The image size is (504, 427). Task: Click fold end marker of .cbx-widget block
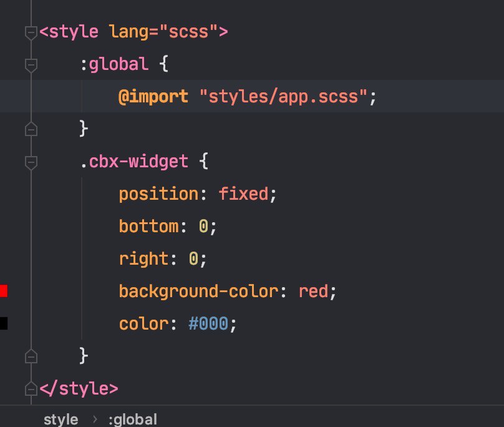[31, 356]
